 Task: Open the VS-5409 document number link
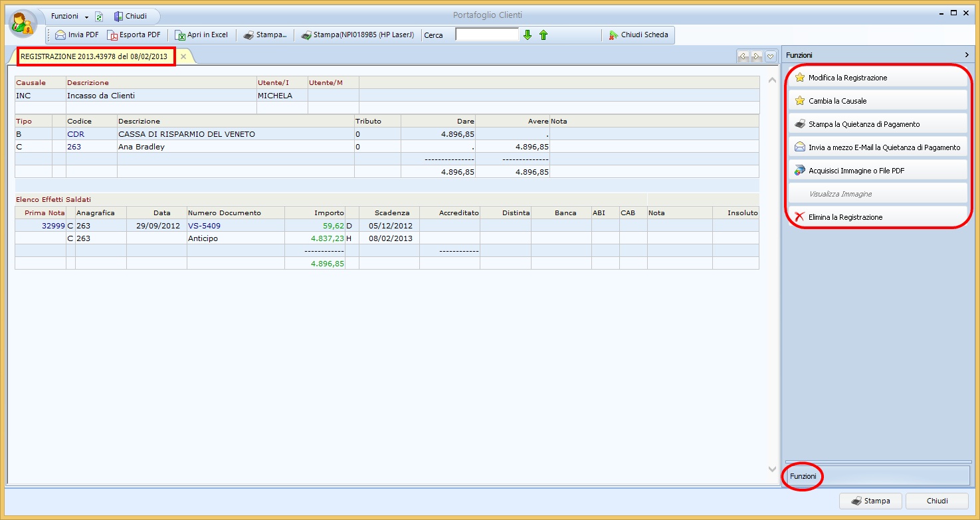tap(204, 226)
